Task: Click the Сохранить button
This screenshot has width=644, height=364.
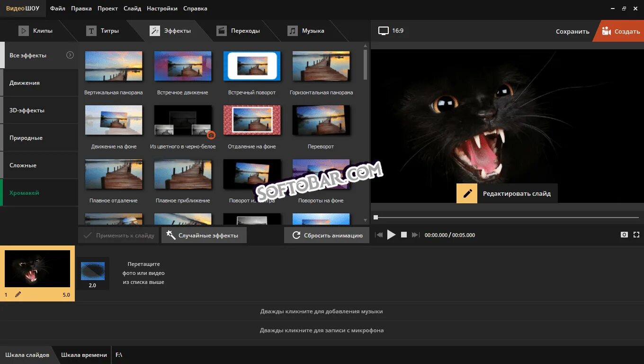Action: tap(572, 31)
